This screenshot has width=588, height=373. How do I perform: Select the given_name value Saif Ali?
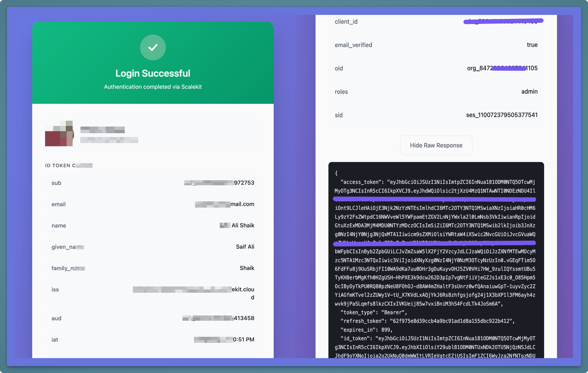(245, 246)
